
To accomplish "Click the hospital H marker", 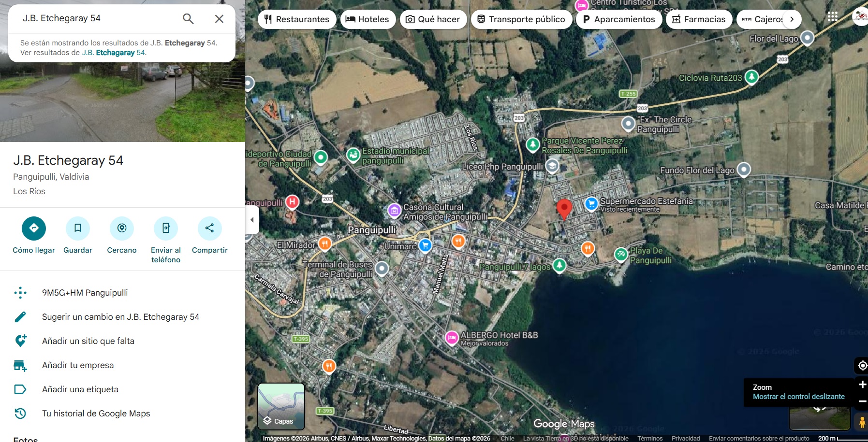I will (x=292, y=201).
